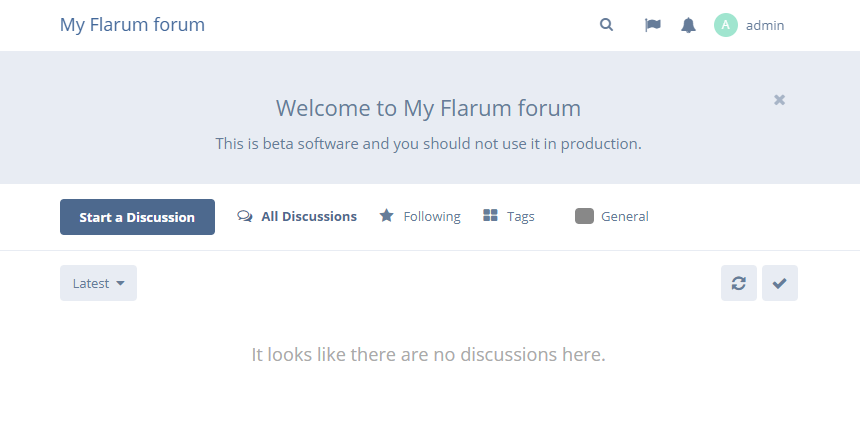Image resolution: width=860 pixels, height=422 pixels.
Task: Start a Discussion button
Action: 137,217
